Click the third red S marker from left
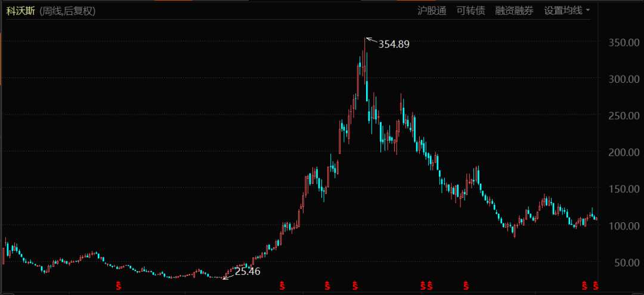Image resolution: width=644 pixels, height=295 pixels. (327, 285)
